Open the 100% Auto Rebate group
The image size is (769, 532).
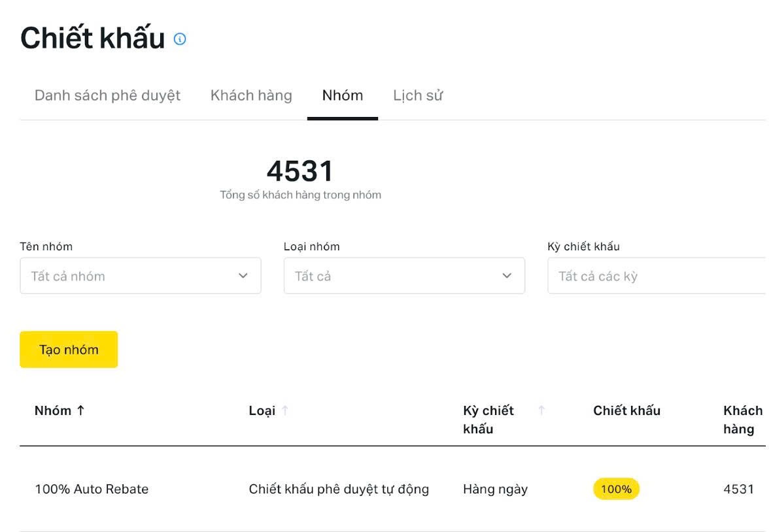click(92, 489)
